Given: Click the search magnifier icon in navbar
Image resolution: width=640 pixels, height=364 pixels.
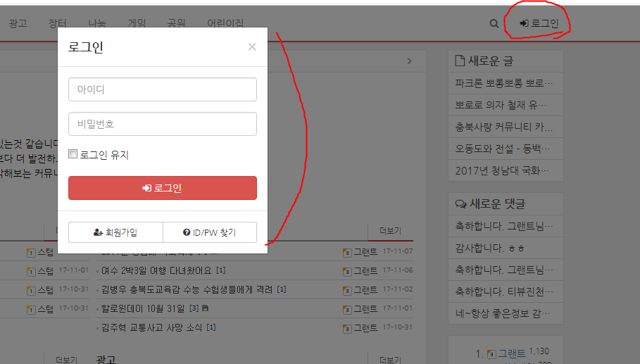Looking at the screenshot, I should click(494, 24).
